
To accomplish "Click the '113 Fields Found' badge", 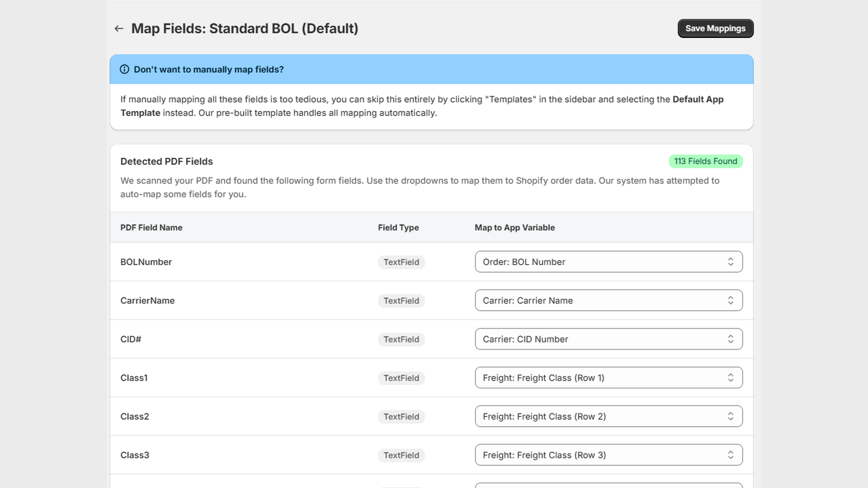I will (706, 162).
